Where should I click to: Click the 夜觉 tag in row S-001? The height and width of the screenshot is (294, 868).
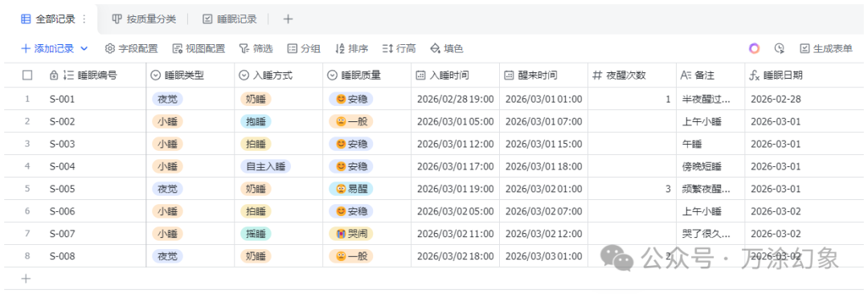click(x=167, y=99)
